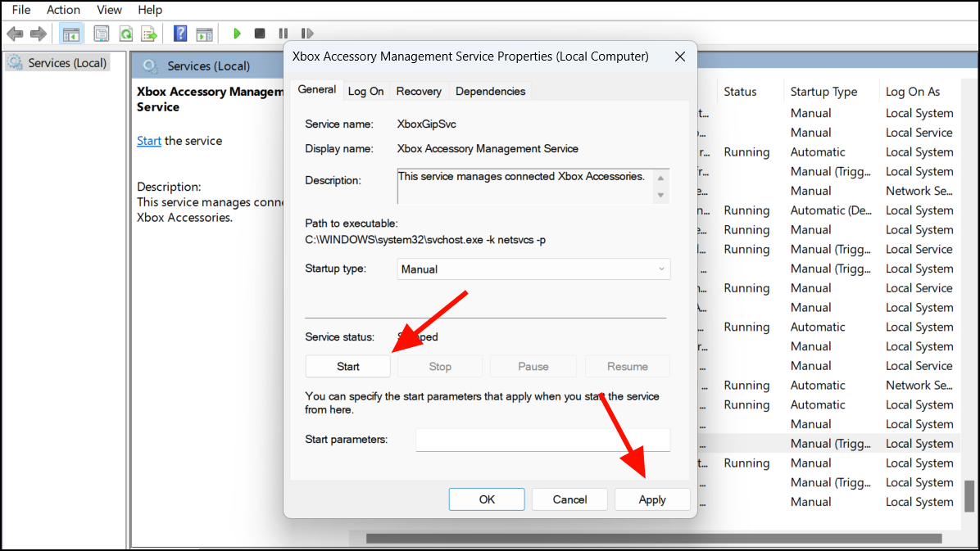This screenshot has height=551, width=980.
Task: Click the Pause Service toolbar icon
Action: tap(284, 33)
